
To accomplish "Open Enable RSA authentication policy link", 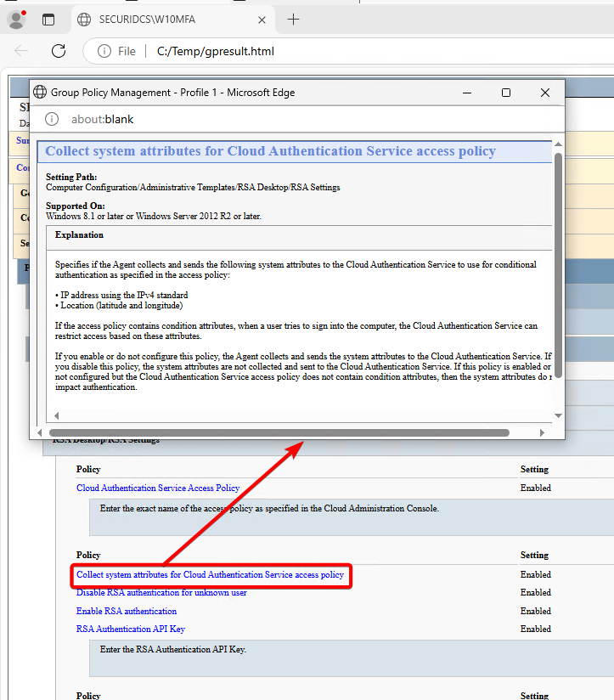I will [127, 612].
